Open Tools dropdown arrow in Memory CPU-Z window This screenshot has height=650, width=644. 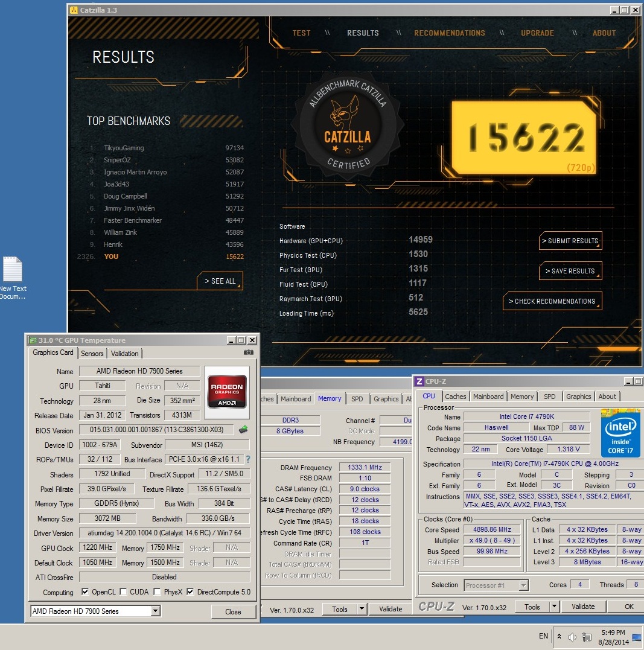tap(362, 608)
